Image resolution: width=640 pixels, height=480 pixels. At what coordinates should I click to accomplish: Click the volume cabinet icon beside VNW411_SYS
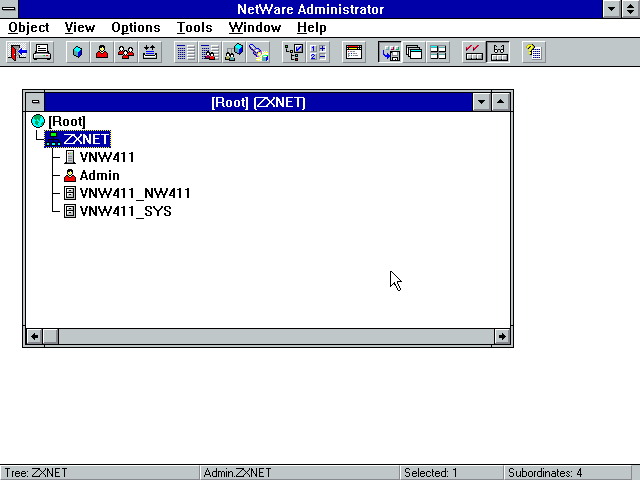pyautogui.click(x=70, y=211)
